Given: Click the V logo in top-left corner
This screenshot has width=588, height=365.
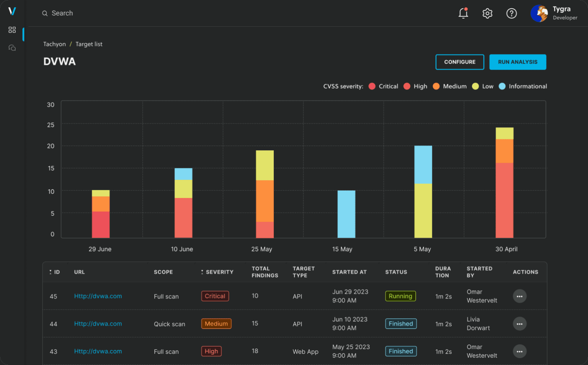Looking at the screenshot, I should click(x=13, y=11).
